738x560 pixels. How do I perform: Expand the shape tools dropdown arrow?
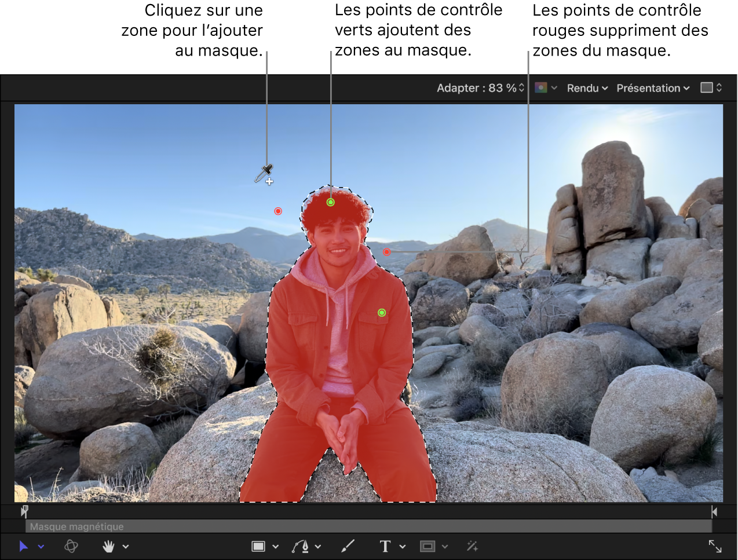(276, 547)
